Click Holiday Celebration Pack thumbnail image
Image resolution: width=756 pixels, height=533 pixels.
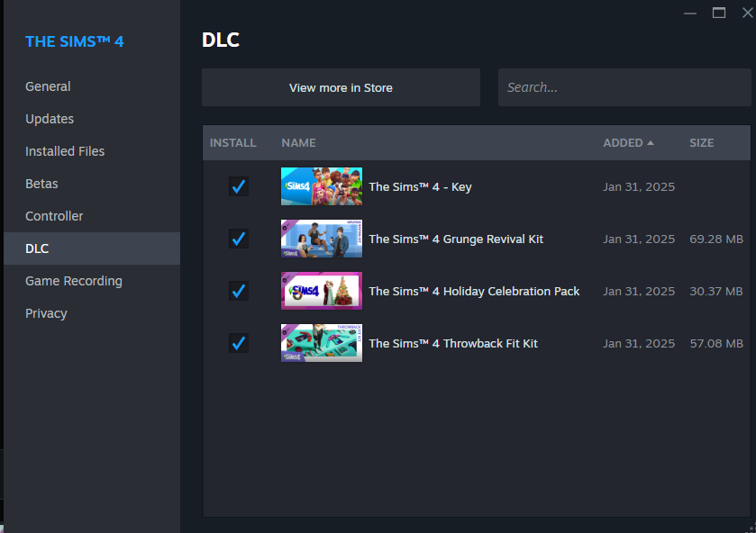coord(322,291)
